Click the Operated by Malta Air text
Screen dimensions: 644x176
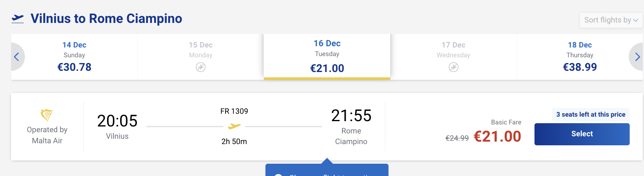47,135
